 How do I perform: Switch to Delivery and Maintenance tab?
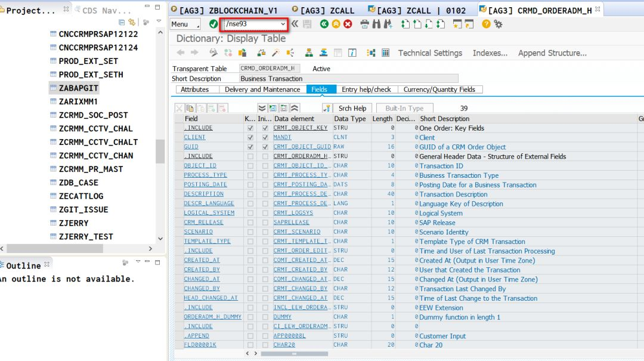[262, 90]
